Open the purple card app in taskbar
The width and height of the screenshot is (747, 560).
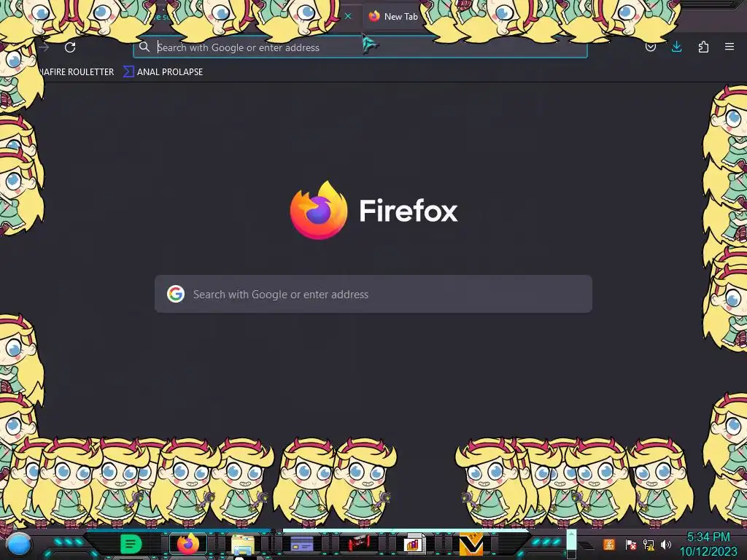[301, 544]
